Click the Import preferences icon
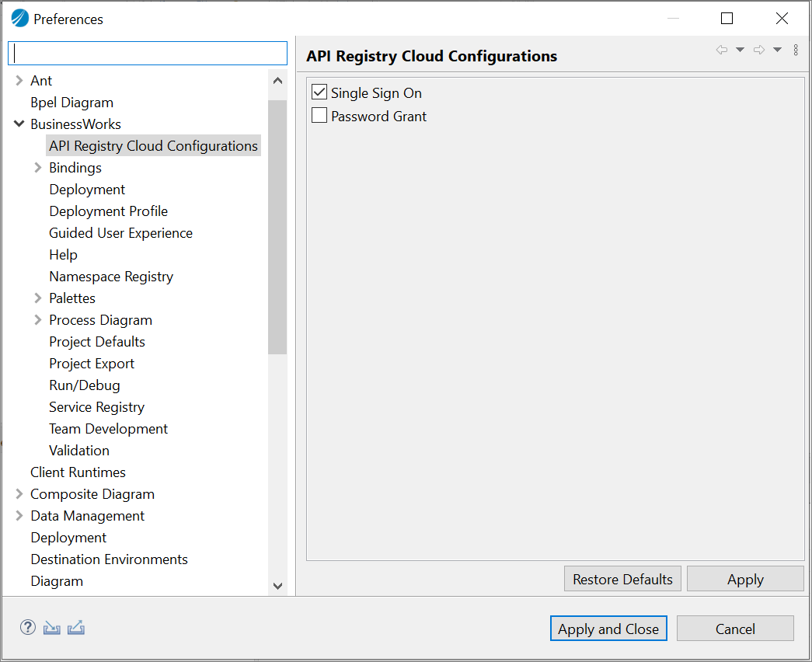Screen dimensions: 812x662 point(52,628)
